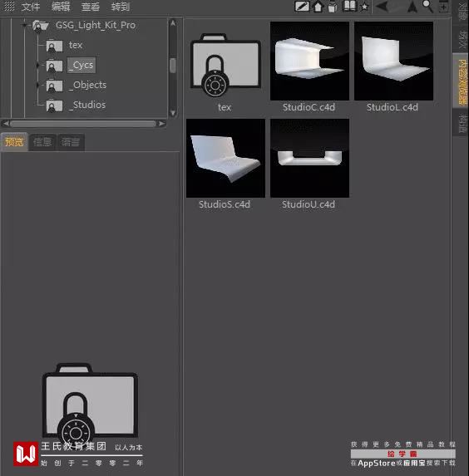This screenshot has height=476, width=469.
Task: Click the dotted grip handle beside 文件
Action: (9, 6)
